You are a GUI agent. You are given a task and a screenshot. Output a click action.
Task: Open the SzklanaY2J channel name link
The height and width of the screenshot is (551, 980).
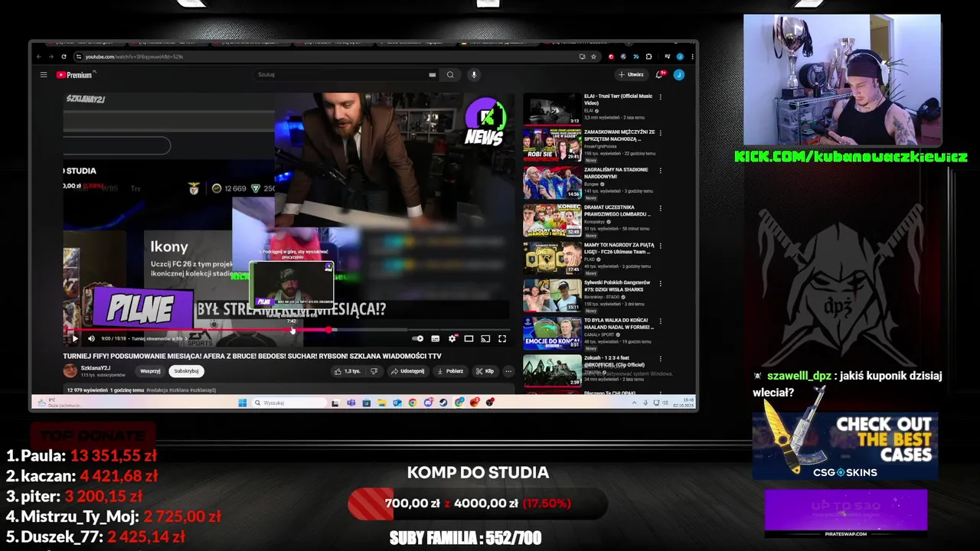96,368
